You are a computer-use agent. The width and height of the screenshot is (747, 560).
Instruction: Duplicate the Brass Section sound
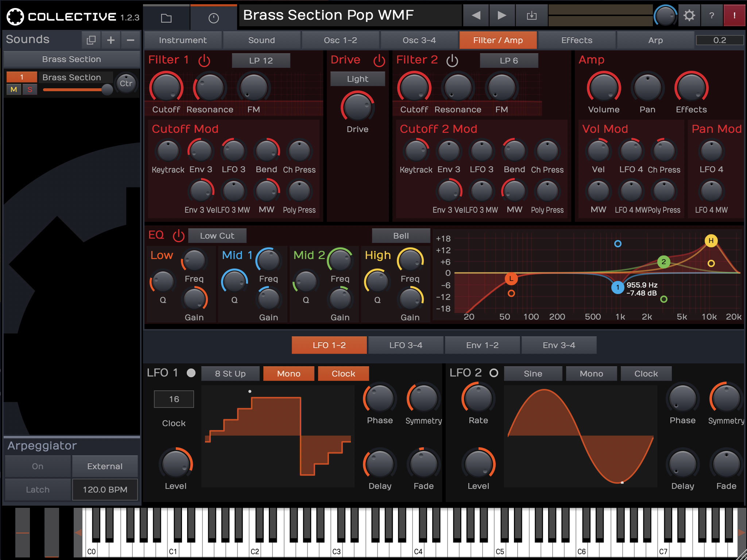click(x=91, y=40)
